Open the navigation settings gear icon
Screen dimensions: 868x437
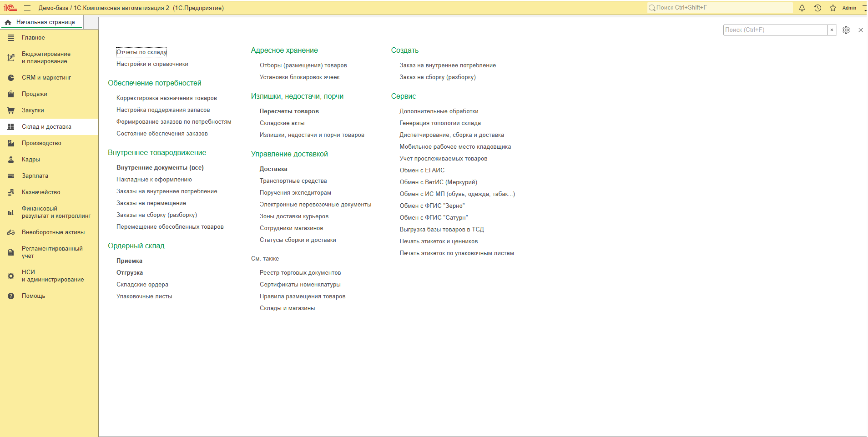coord(846,30)
